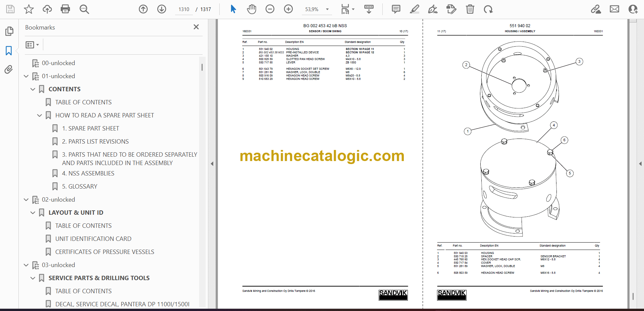Open bookmark 5. GLOSSARY
644x311 pixels.
79,187
